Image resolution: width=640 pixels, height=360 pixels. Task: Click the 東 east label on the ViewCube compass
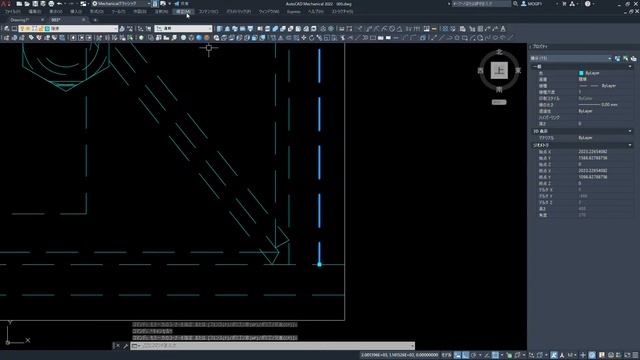518,71
